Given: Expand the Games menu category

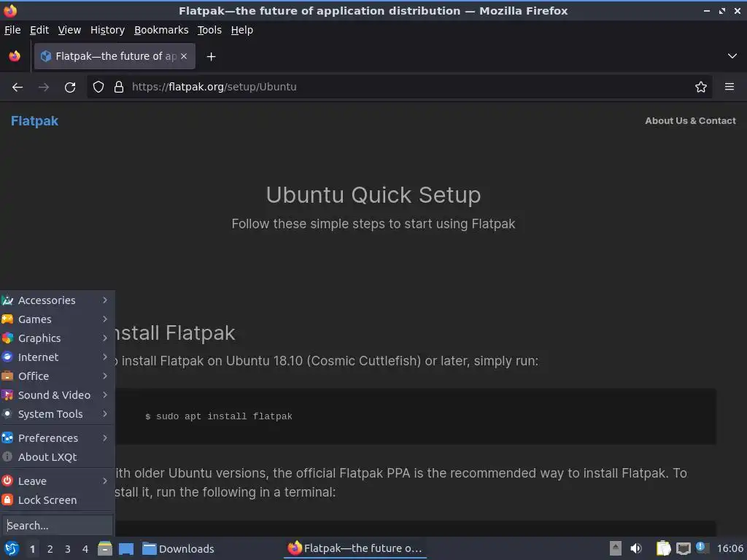Looking at the screenshot, I should [57, 319].
